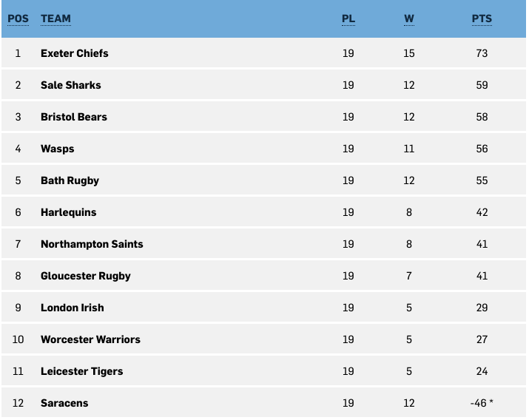The width and height of the screenshot is (529, 420).
Task: Click Worcester Warriors team name
Action: point(90,339)
